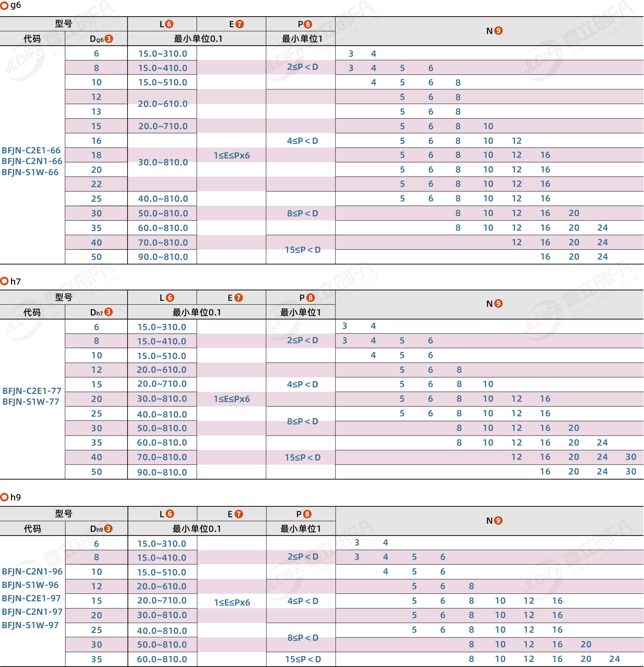Click badge 9 next to N in h9 table
The height and width of the screenshot is (667, 644).
click(x=498, y=520)
